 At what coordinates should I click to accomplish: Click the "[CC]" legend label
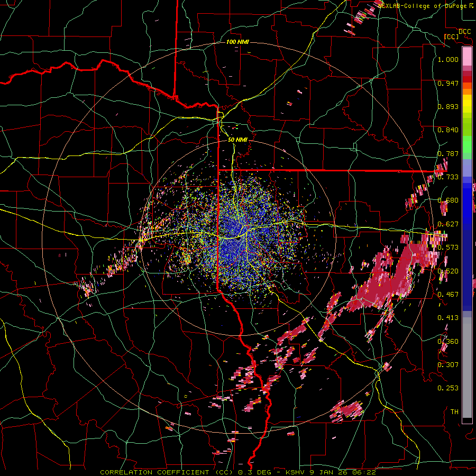pyautogui.click(x=451, y=36)
